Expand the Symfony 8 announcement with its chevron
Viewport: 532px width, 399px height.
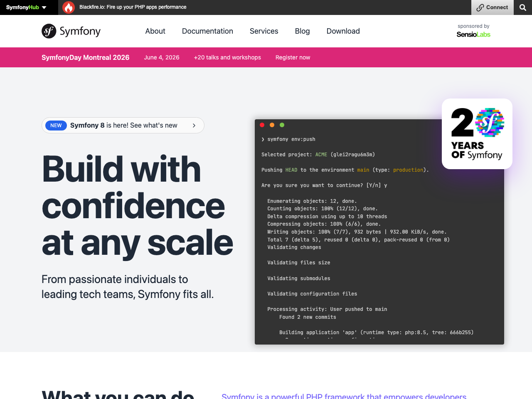[x=193, y=125]
